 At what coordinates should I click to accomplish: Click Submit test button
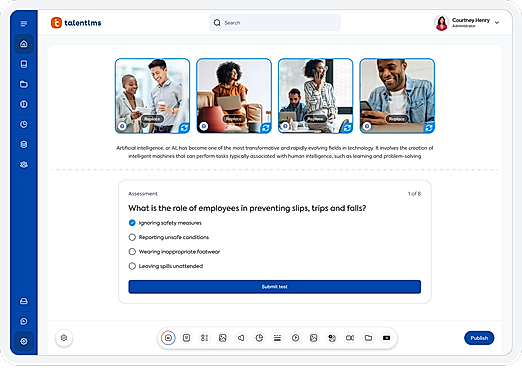[274, 287]
